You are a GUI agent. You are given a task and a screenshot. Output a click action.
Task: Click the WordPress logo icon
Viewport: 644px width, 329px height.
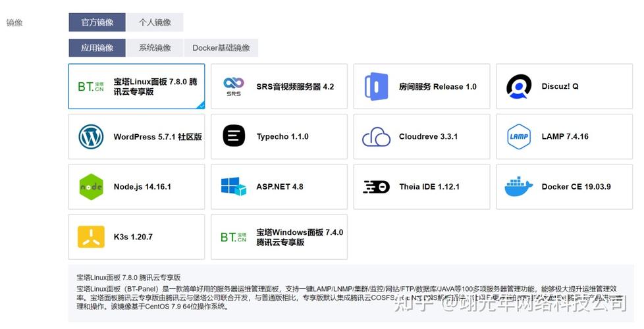(x=91, y=137)
